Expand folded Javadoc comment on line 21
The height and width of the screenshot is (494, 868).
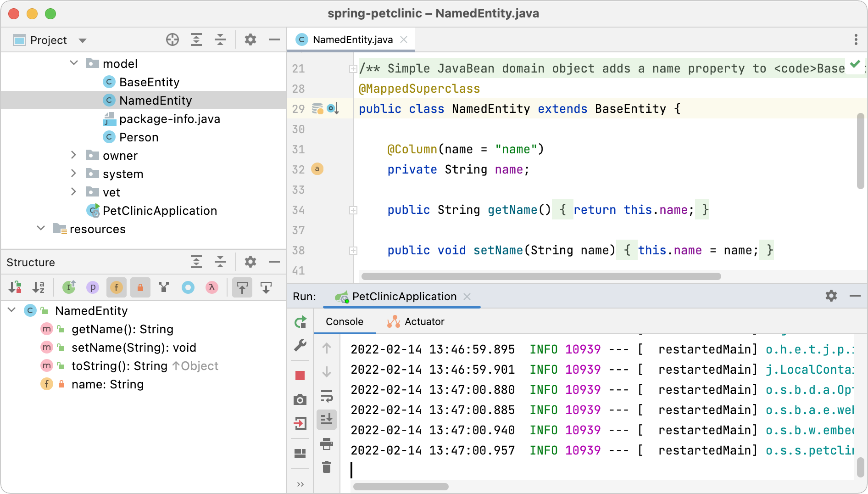coord(353,68)
